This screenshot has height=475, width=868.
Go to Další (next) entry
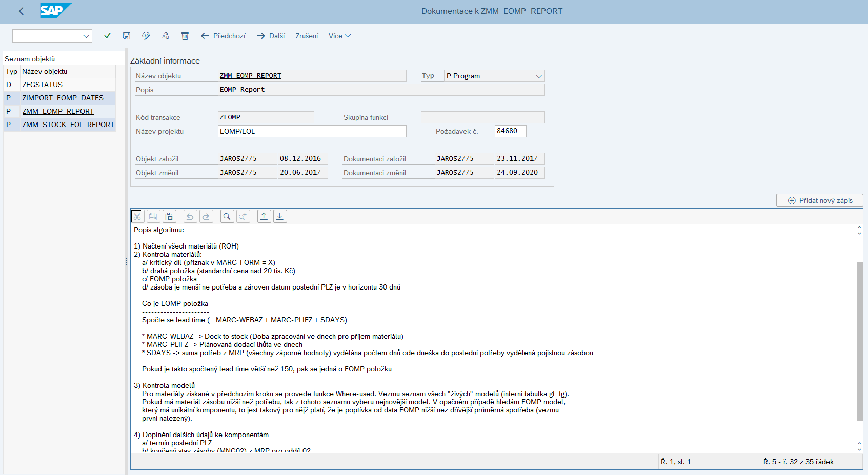pyautogui.click(x=271, y=36)
